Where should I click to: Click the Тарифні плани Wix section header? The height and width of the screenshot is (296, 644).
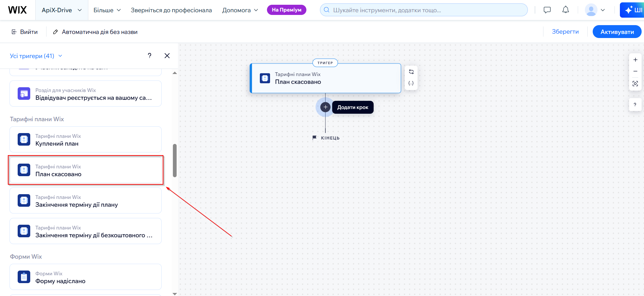37,119
